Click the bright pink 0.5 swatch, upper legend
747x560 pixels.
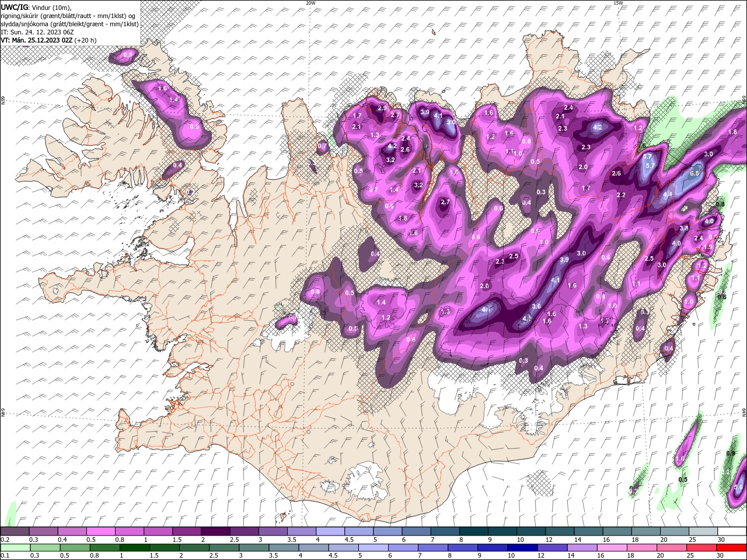[x=100, y=531]
